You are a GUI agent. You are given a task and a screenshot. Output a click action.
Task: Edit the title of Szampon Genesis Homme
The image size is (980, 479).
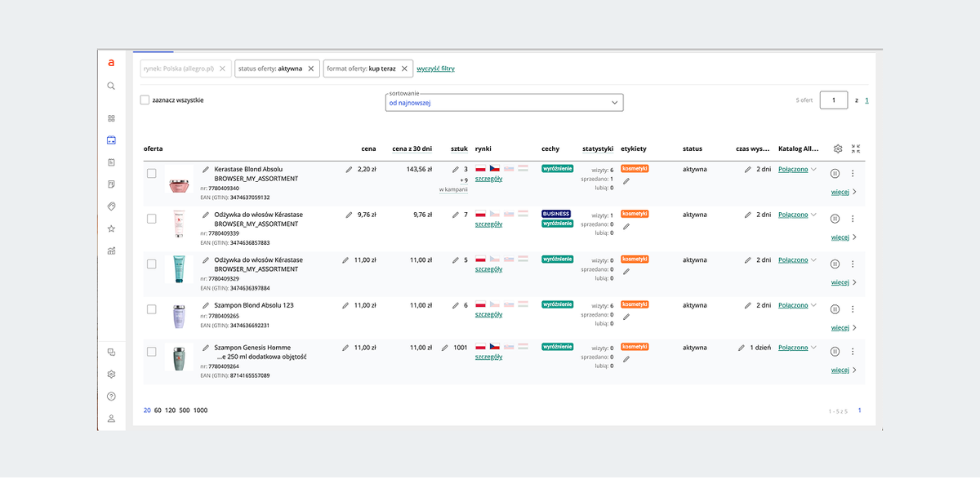206,348
